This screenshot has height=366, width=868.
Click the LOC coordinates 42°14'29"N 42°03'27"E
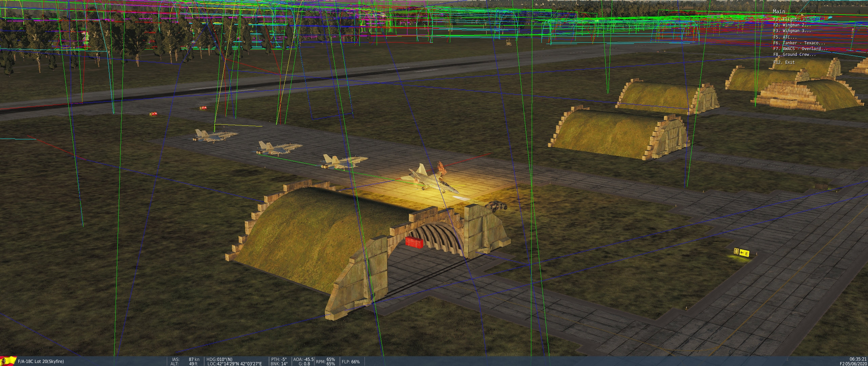[235, 364]
